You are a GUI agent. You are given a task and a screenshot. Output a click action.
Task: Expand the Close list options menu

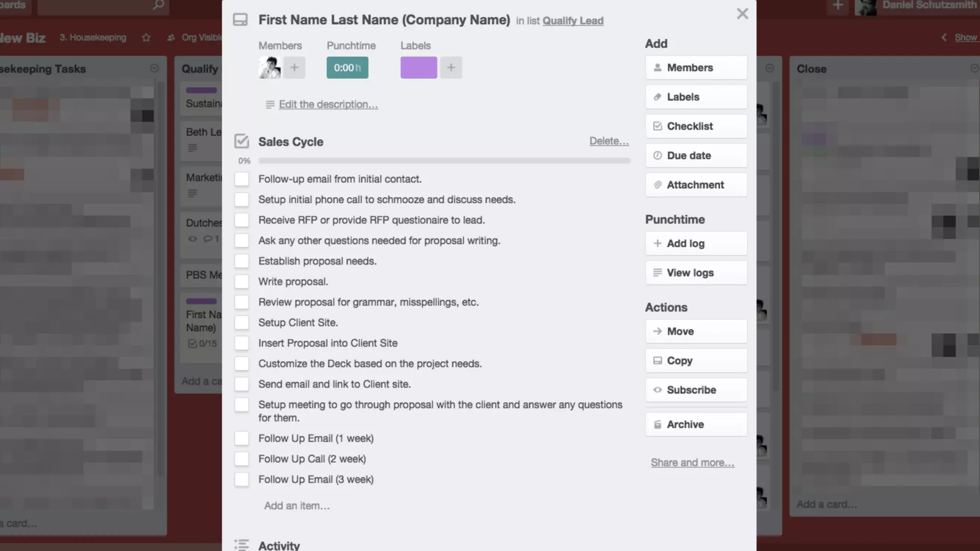(x=974, y=68)
